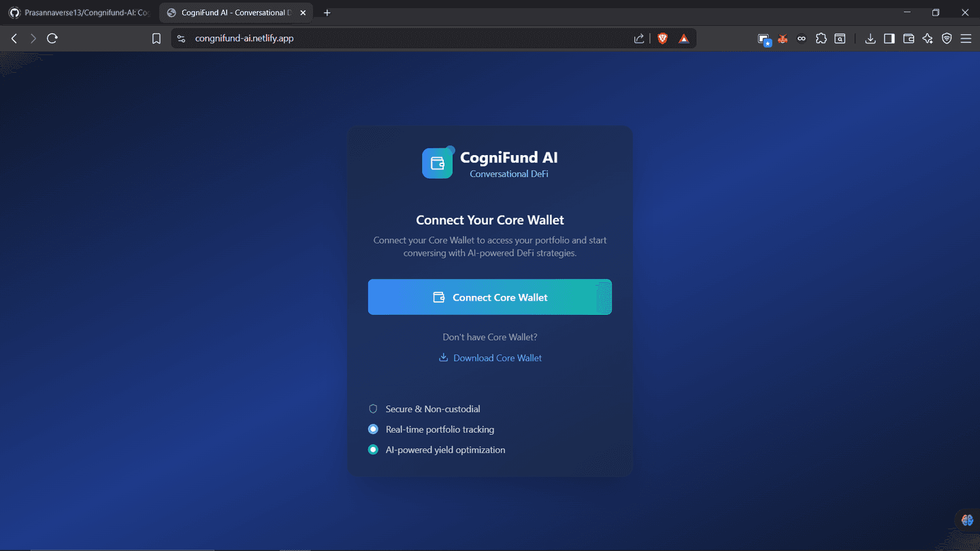Image resolution: width=980 pixels, height=551 pixels.
Task: Open Brave Wallet from the toolbar
Action: tap(909, 39)
